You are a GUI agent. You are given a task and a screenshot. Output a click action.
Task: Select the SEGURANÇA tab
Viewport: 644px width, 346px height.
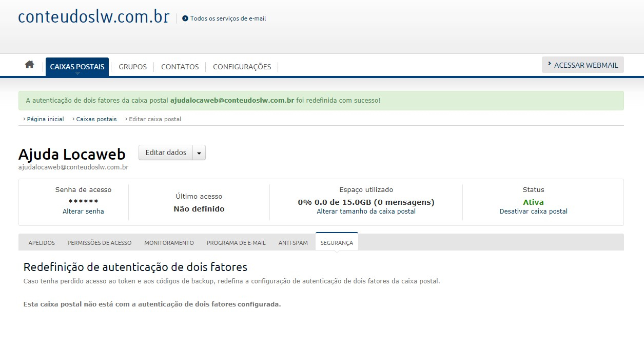click(337, 242)
